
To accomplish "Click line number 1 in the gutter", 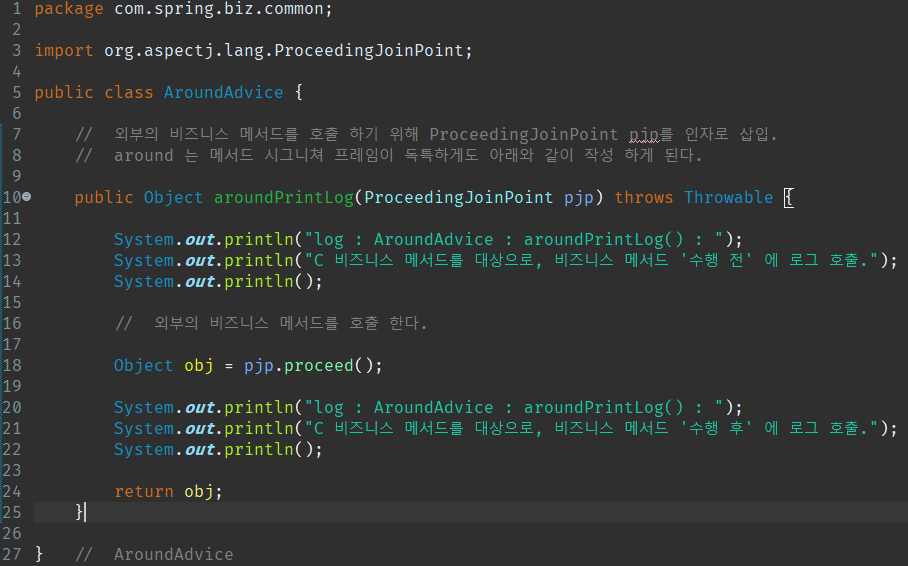I will click(16, 9).
